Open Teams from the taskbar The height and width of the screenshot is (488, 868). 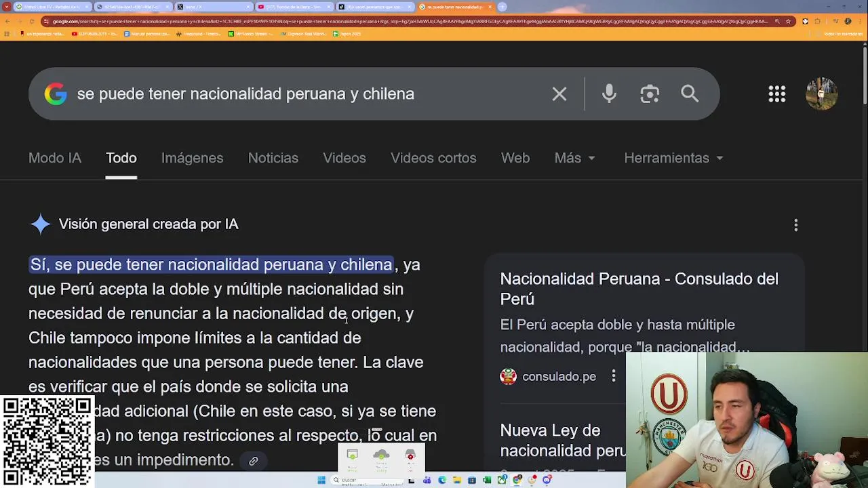[x=427, y=480]
